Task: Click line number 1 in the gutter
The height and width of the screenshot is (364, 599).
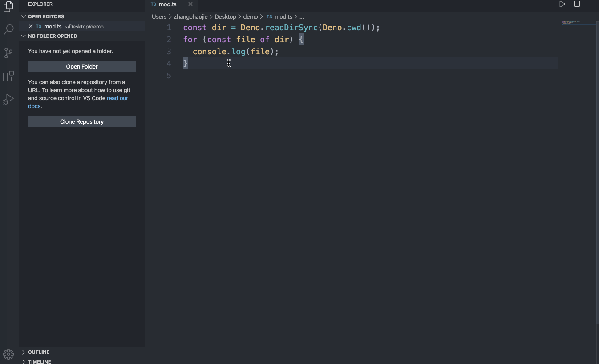Action: (169, 28)
